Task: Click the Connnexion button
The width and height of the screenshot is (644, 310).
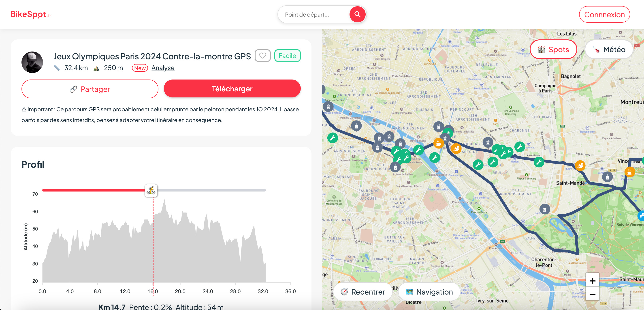Action: [x=604, y=14]
